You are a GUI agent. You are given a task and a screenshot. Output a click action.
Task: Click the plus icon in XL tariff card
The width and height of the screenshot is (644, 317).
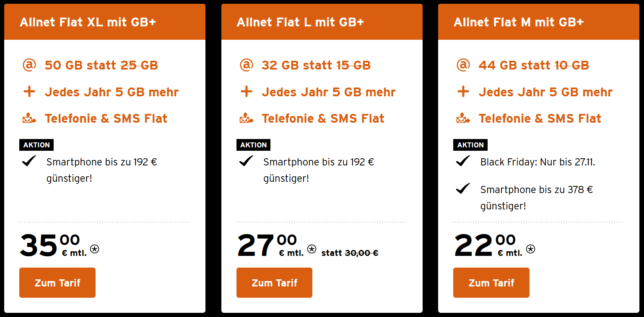[29, 92]
